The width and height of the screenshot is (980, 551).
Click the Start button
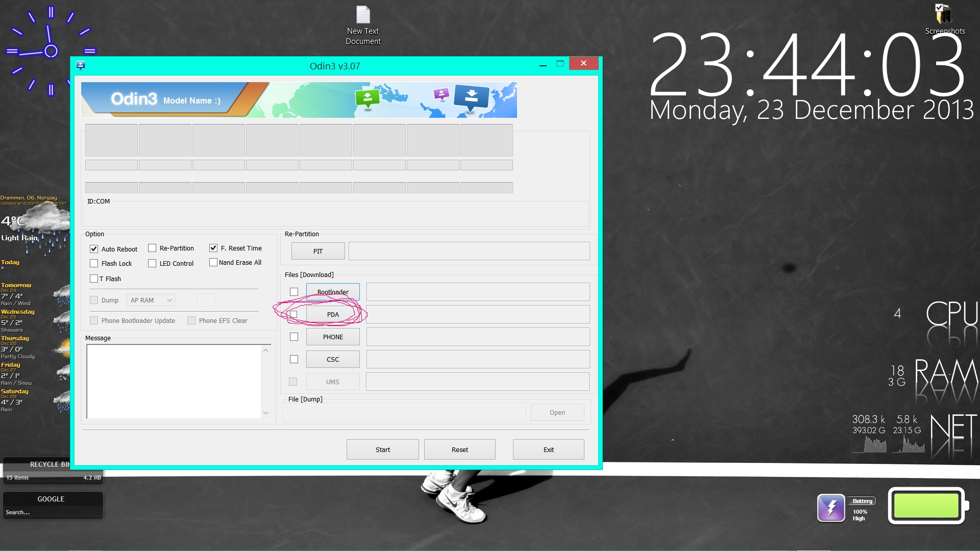(383, 449)
